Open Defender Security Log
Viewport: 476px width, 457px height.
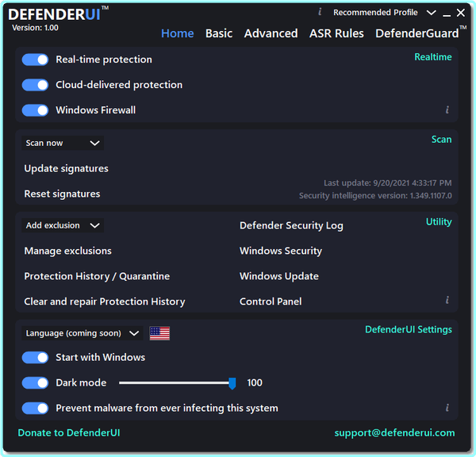click(x=291, y=225)
